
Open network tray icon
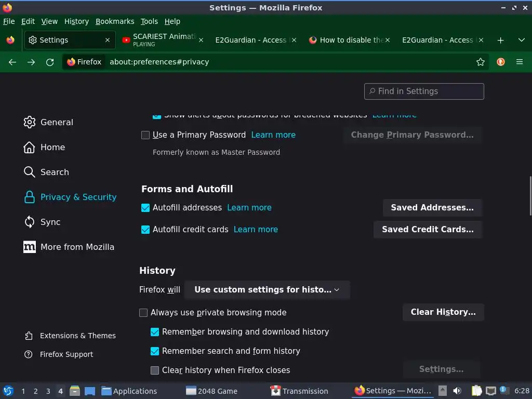tap(490, 391)
